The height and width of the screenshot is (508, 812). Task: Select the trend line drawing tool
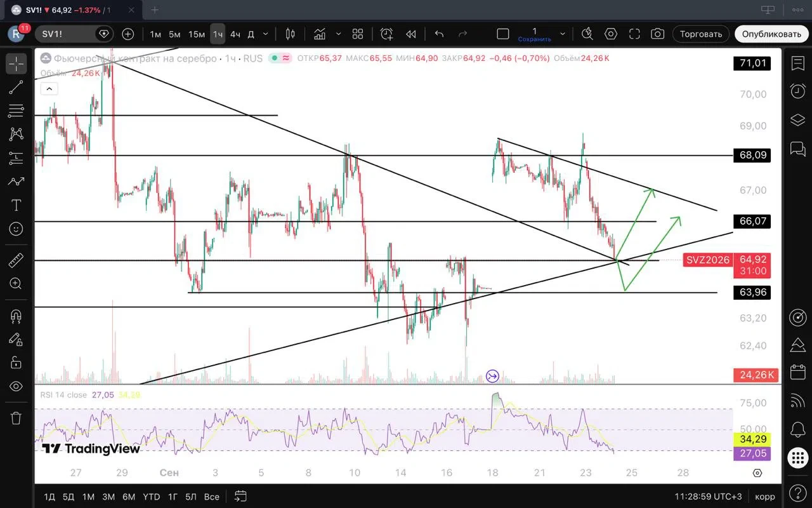click(x=16, y=88)
